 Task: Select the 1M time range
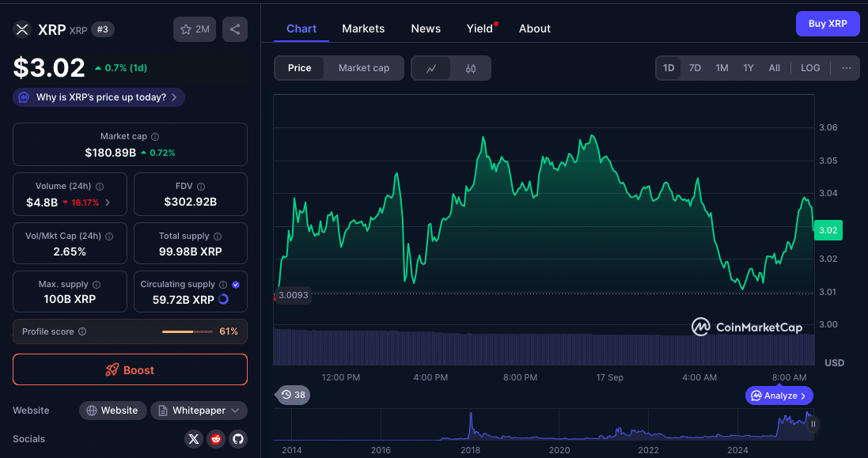(722, 68)
